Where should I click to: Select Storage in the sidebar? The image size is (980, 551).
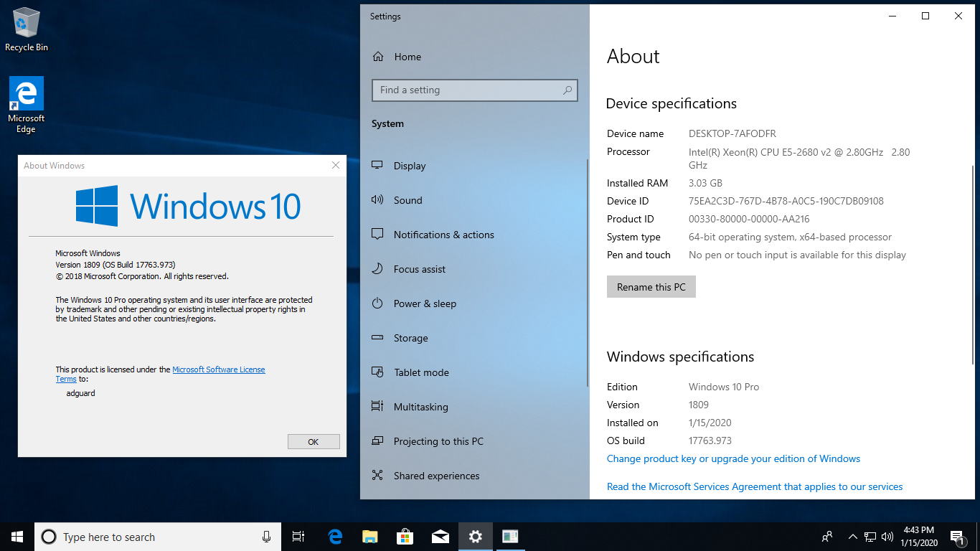click(411, 338)
